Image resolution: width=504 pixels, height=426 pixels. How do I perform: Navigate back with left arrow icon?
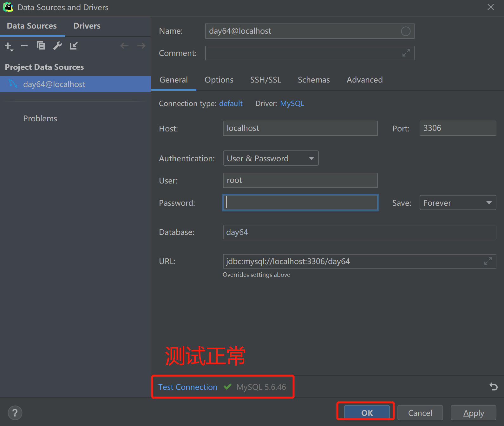click(x=124, y=46)
